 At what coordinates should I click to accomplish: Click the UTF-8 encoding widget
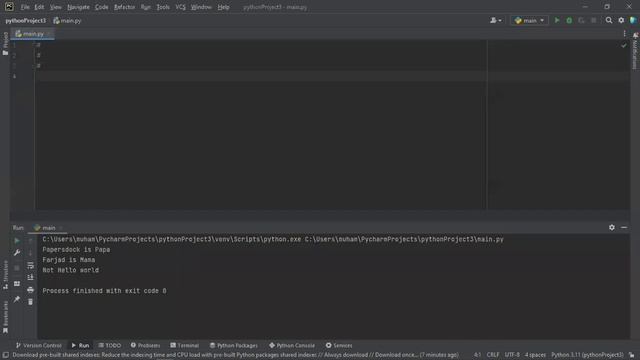pos(512,355)
